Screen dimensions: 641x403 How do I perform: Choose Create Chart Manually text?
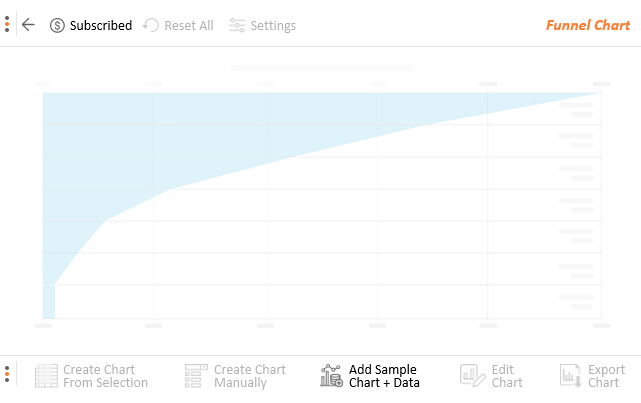250,376
